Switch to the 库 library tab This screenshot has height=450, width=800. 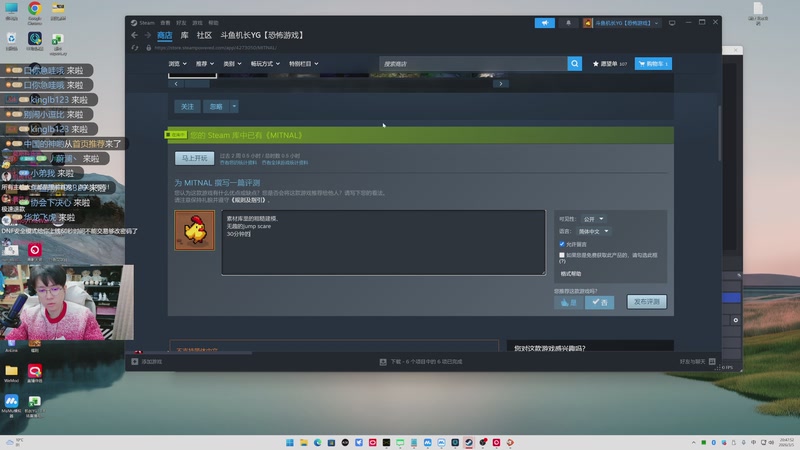[x=184, y=35]
